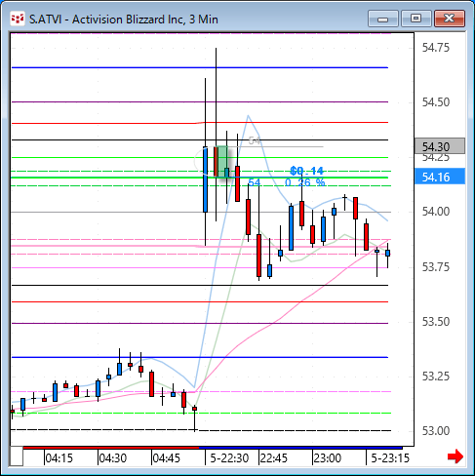Click the 53.00 price axis label
The height and width of the screenshot is (476, 475).
coord(436,431)
